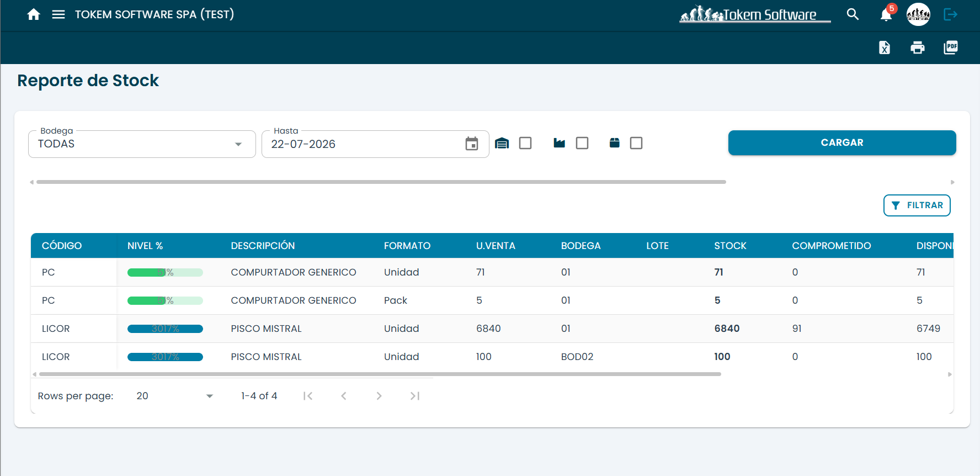Select PISCO MISTRAL in BOD02 row
The height and width of the screenshot is (476, 980).
click(x=266, y=357)
